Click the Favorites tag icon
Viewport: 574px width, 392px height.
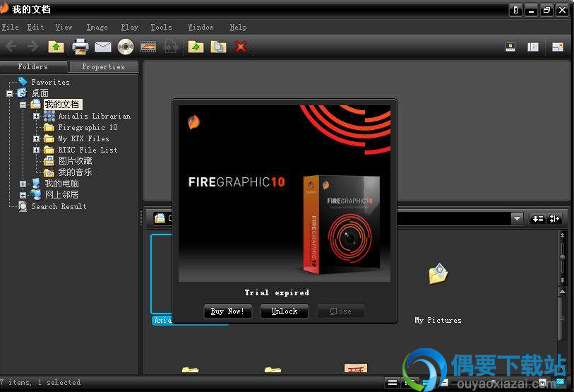coord(23,81)
